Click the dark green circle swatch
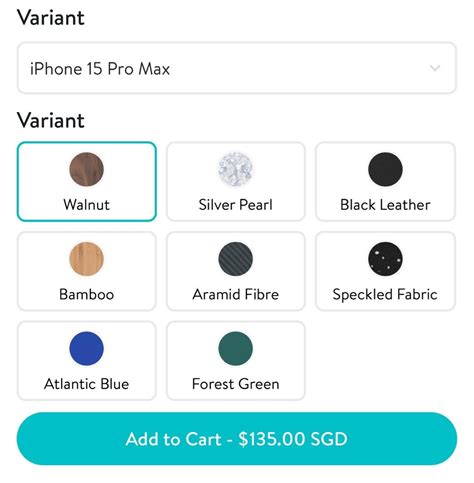Viewport: 474px width, 483px height. click(236, 348)
